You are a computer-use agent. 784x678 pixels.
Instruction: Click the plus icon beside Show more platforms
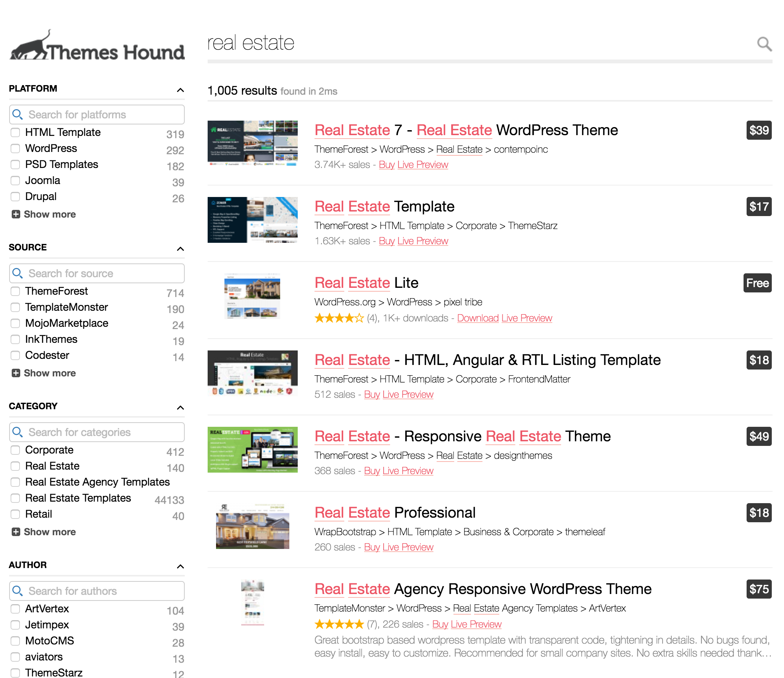pos(16,214)
